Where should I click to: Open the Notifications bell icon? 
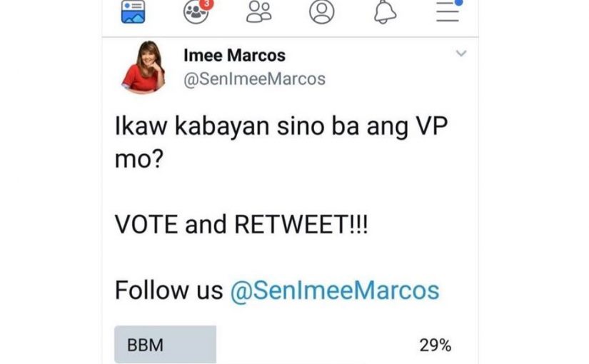[385, 11]
